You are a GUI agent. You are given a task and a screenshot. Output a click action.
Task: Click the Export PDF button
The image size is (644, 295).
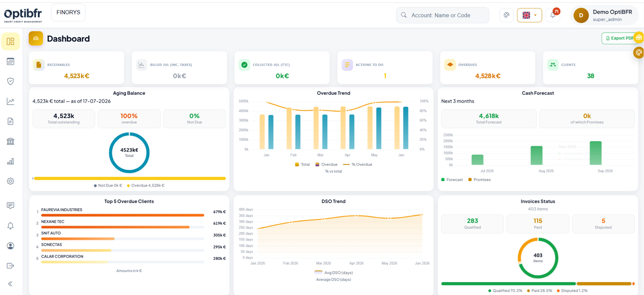pos(620,38)
